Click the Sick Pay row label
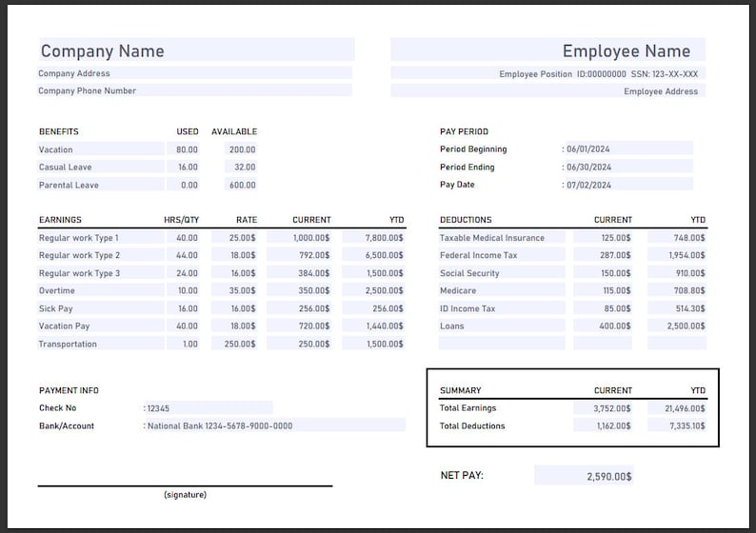Image resolution: width=756 pixels, height=533 pixels. (55, 308)
